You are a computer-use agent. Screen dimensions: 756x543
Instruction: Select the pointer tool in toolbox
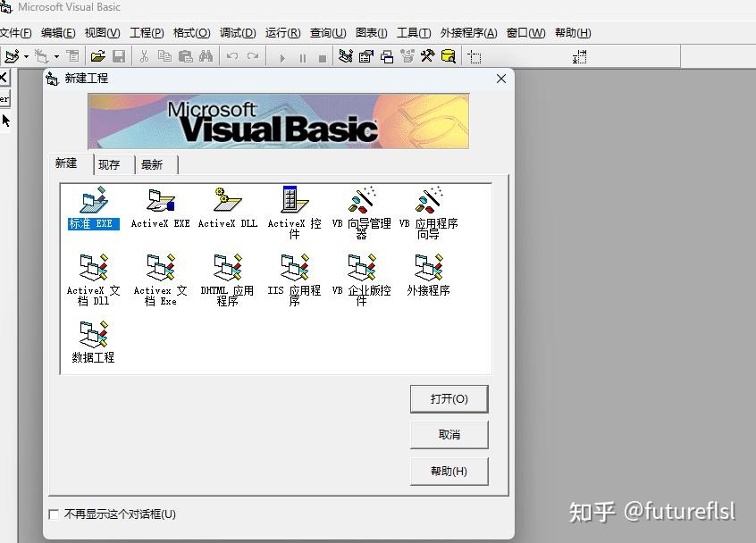point(5,121)
